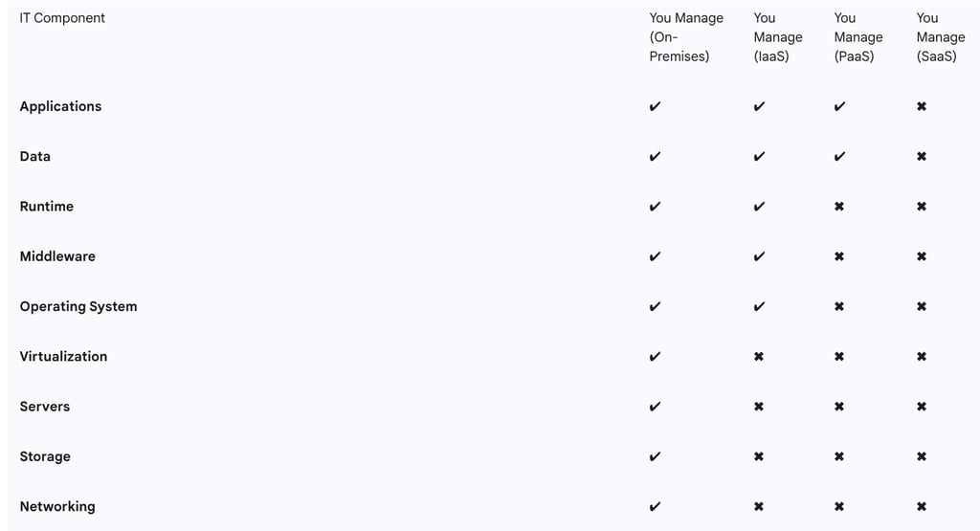Click the Operating System row label

click(x=78, y=306)
